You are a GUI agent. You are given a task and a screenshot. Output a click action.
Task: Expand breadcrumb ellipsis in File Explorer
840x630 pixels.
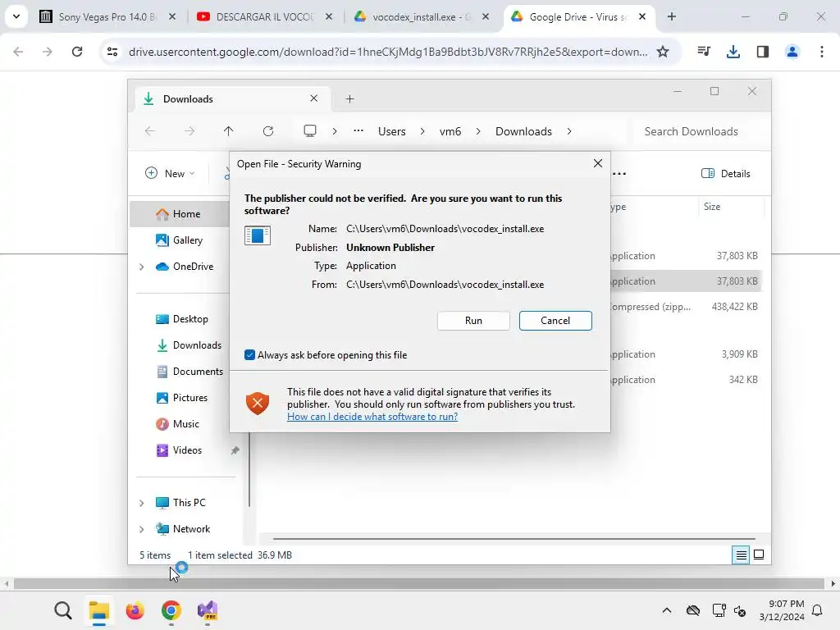click(x=358, y=131)
